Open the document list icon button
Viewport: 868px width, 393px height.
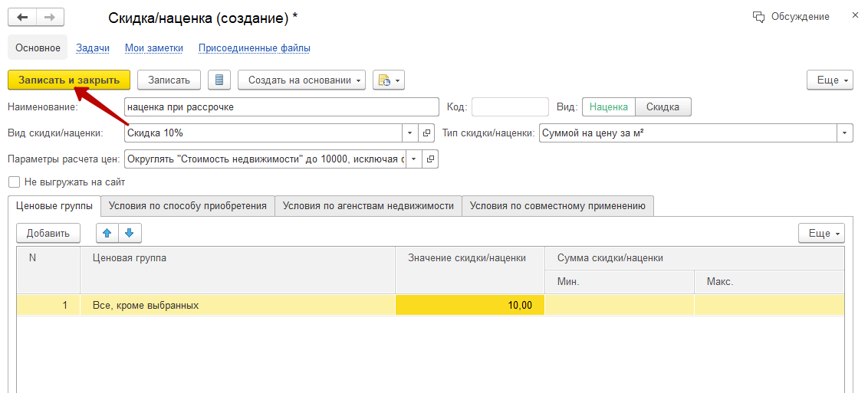(219, 80)
